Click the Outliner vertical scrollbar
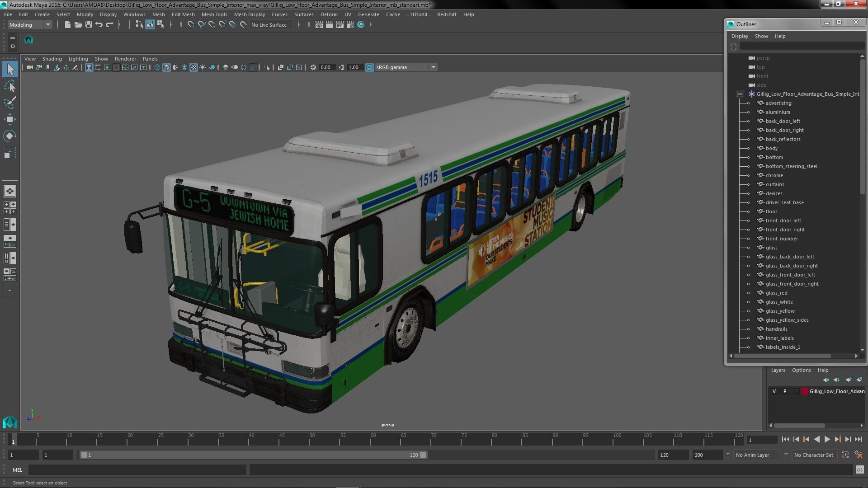Viewport: 868px width, 488px height. pos(862,127)
